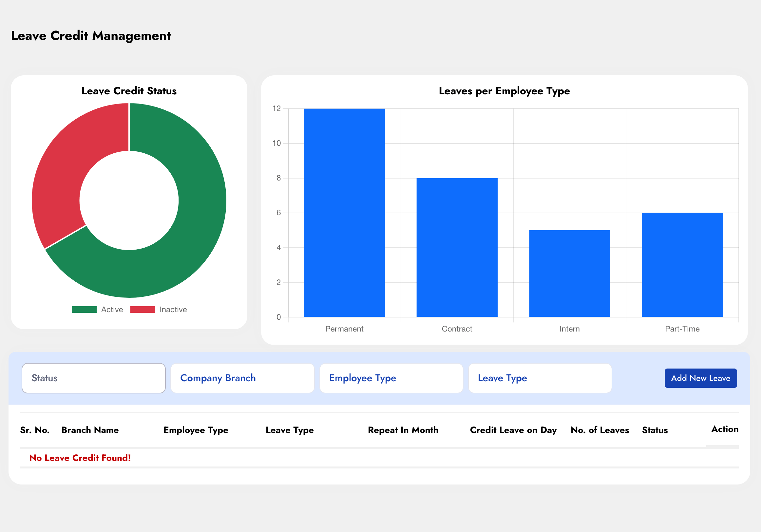Click the Part-Time bar in chart
This screenshot has height=532, width=761.
[x=682, y=265]
